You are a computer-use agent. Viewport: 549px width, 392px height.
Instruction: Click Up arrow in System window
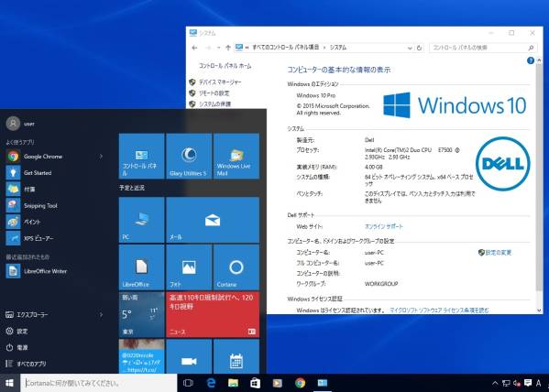coord(228,48)
